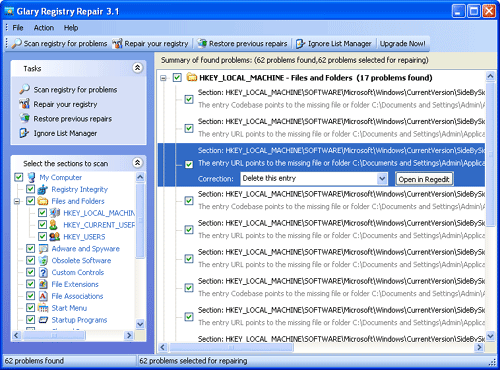Screen dimensions: 500x370
Task: Open the Action menu
Action: click(x=44, y=28)
